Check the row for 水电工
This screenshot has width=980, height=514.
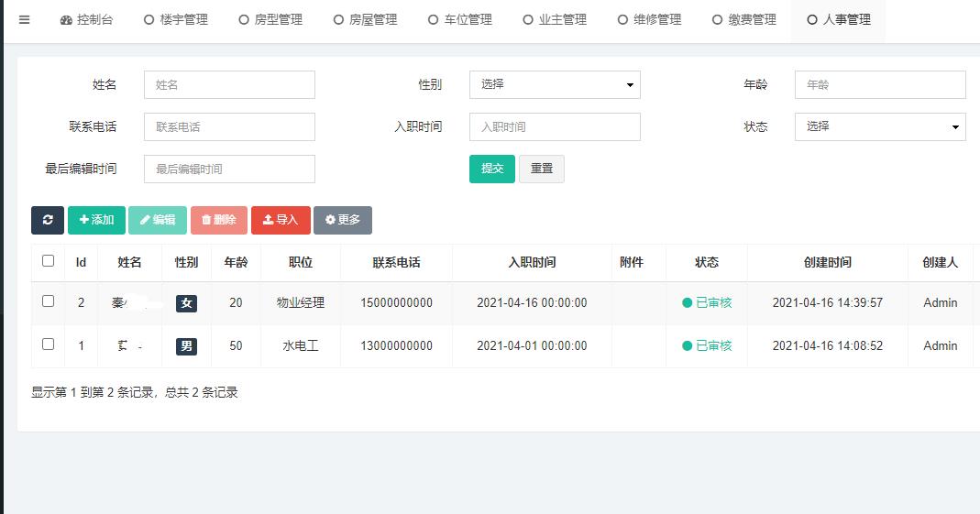tap(49, 344)
